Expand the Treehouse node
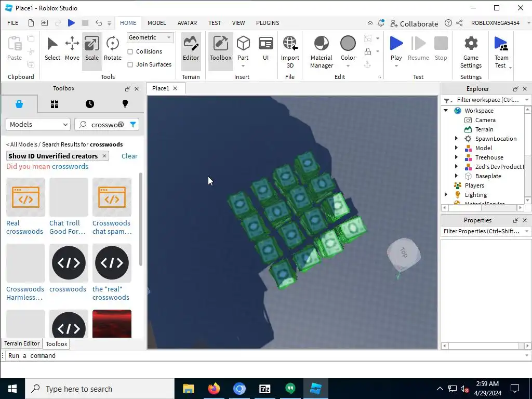This screenshot has width=532, height=399. click(x=456, y=157)
